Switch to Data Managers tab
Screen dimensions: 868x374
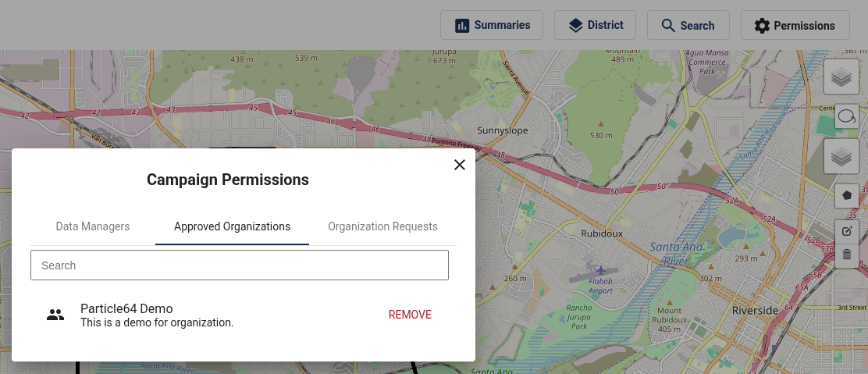pos(93,226)
